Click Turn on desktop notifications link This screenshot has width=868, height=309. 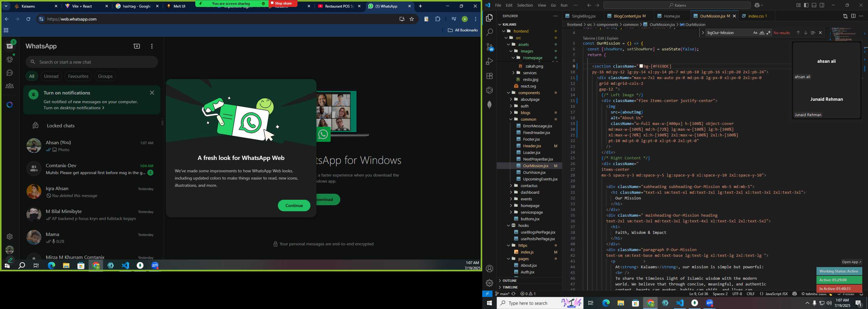(x=74, y=108)
